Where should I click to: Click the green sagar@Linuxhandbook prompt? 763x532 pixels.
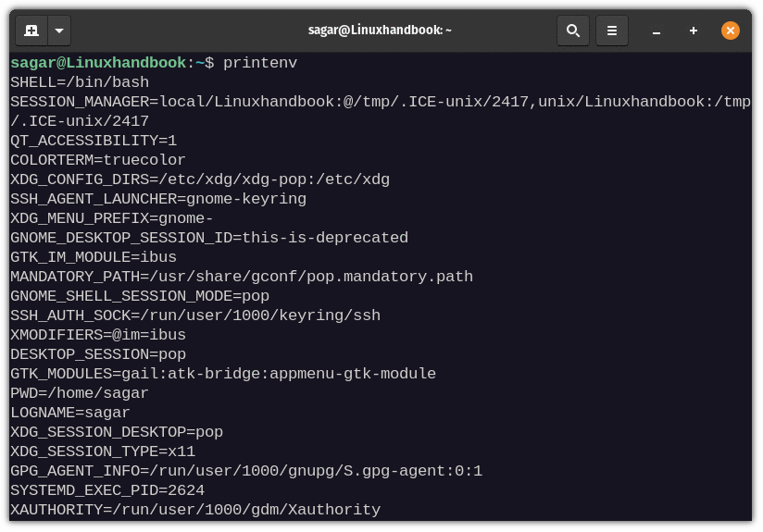point(98,63)
